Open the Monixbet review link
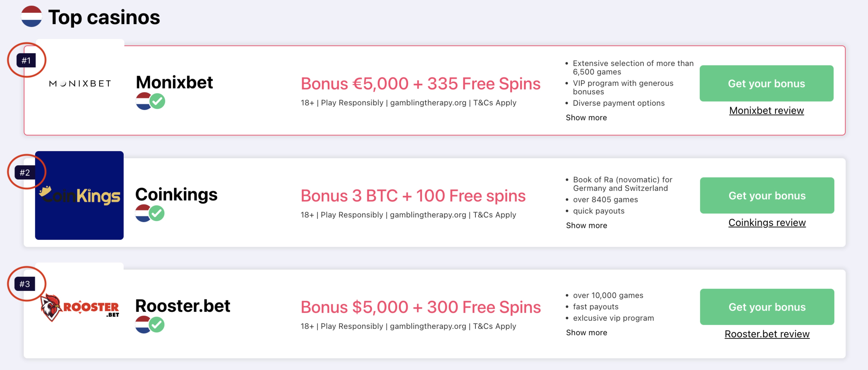Viewport: 868px width, 370px height. point(767,110)
